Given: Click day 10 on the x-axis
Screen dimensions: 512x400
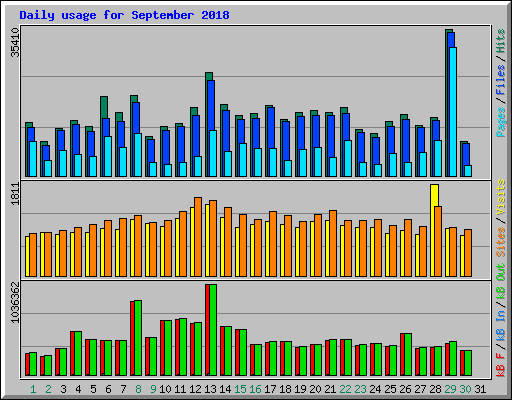Looking at the screenshot, I should coord(165,389).
